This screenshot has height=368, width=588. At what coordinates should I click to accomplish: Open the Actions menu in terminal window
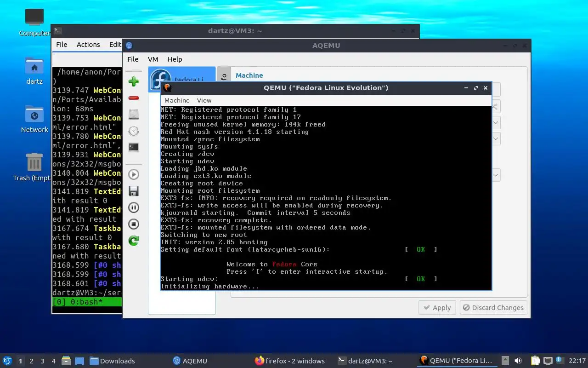pos(88,45)
